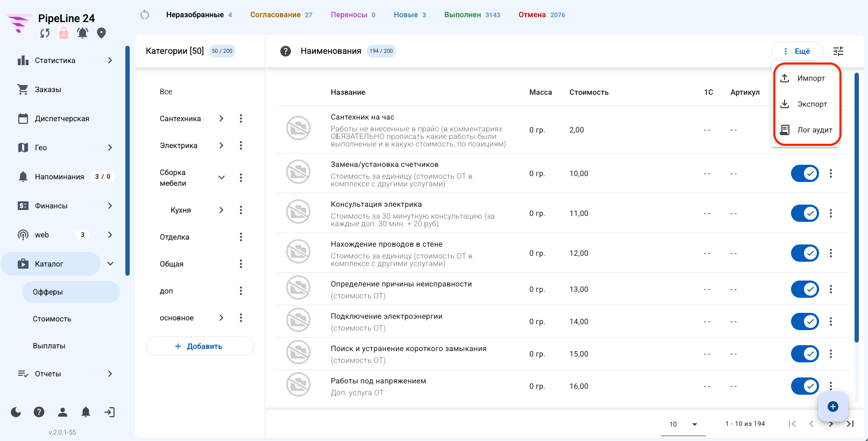Open Лог аудит from the menu
Image resolution: width=868 pixels, height=441 pixels.
pyautogui.click(x=806, y=130)
